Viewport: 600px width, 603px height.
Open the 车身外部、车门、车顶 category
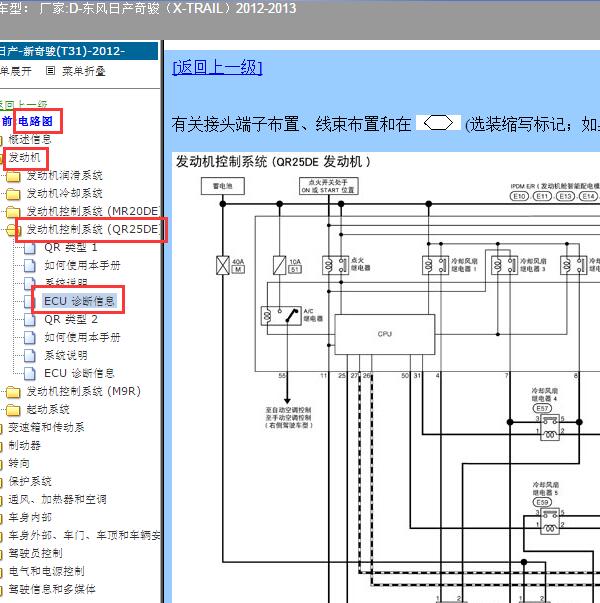pos(84,535)
